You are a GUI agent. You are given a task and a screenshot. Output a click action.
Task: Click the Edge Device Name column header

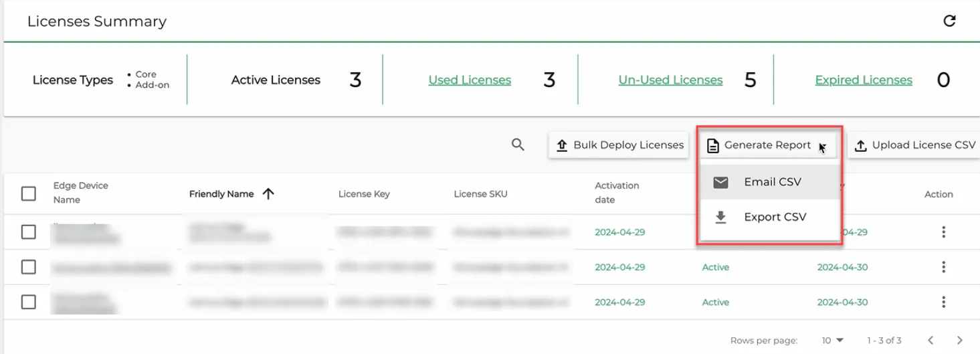pyautogui.click(x=81, y=193)
